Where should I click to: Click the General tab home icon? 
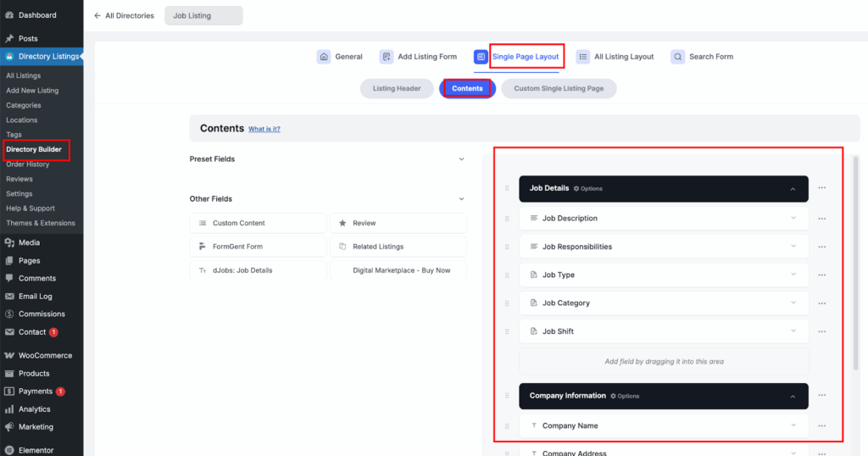(x=324, y=57)
